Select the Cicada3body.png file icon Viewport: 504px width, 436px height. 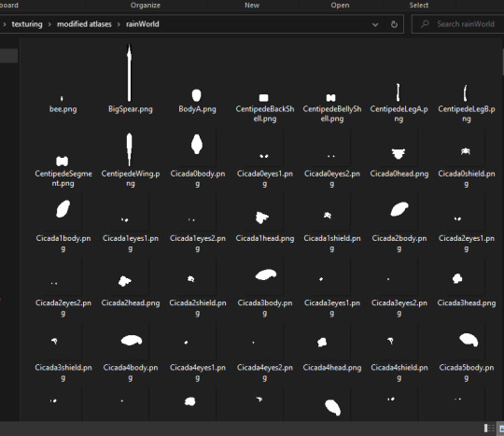tap(266, 274)
